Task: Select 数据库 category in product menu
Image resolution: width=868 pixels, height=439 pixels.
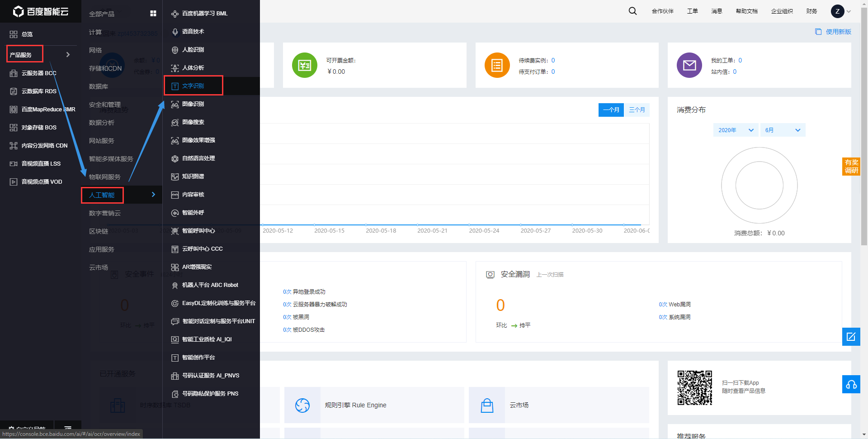Action: click(99, 86)
